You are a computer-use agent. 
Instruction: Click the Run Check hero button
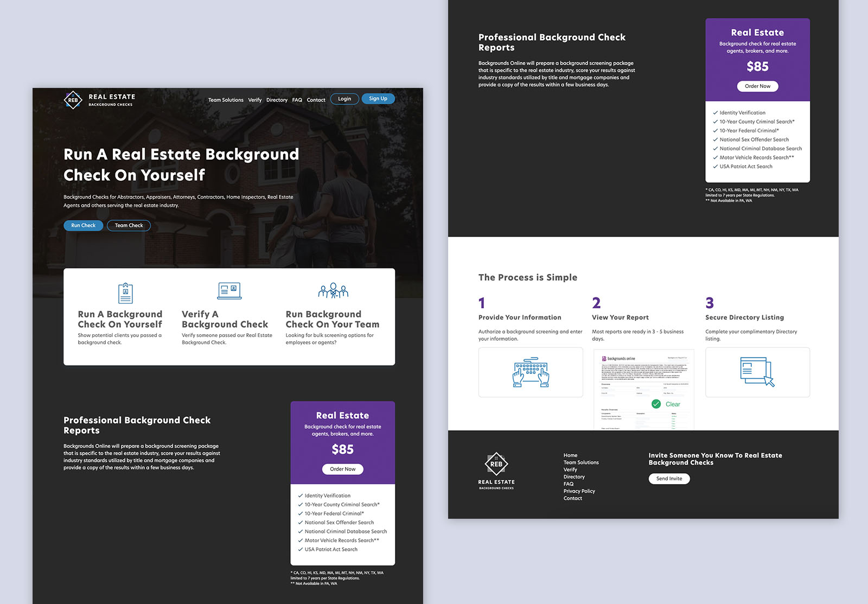pos(83,226)
